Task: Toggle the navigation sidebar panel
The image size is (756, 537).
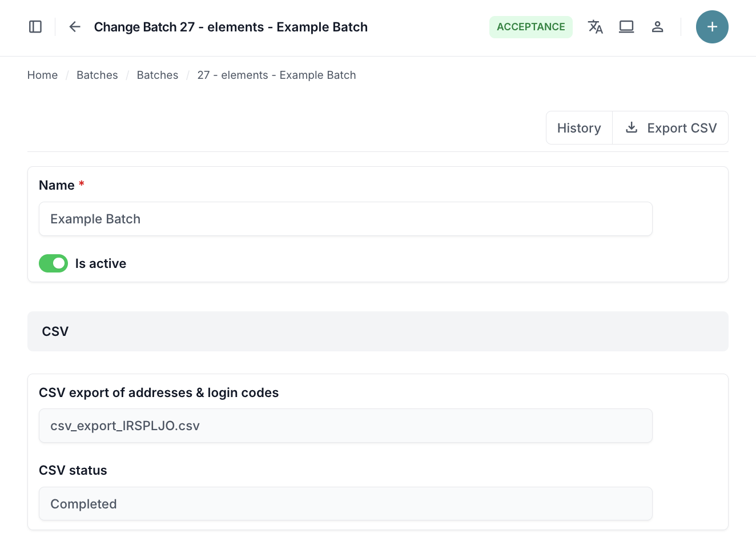Action: pyautogui.click(x=35, y=27)
